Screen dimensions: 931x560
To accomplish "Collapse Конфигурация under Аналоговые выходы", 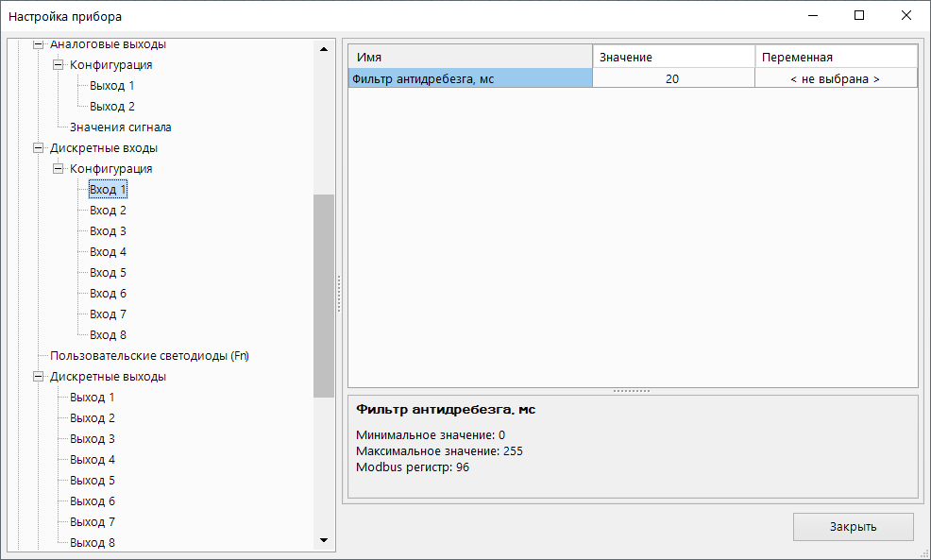I will (x=59, y=65).
